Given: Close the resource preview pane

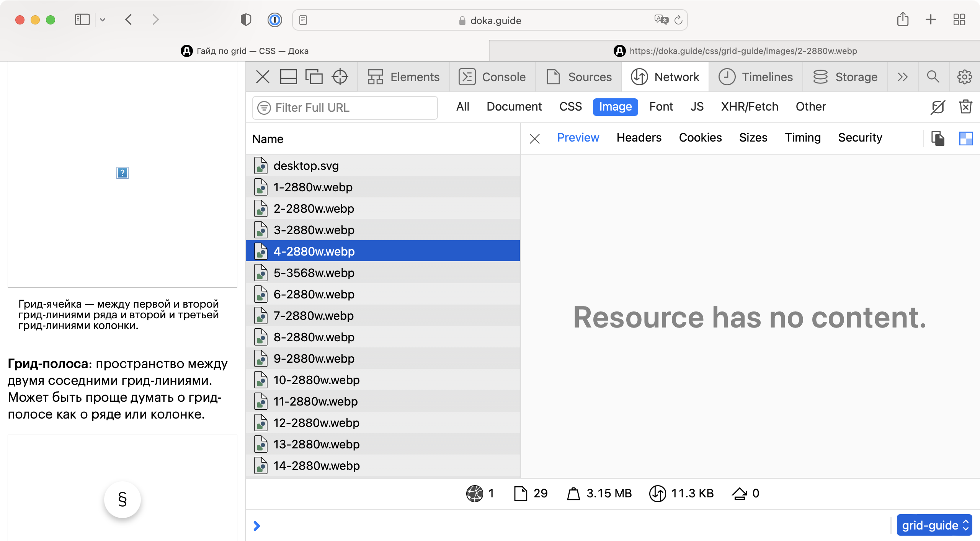Looking at the screenshot, I should coord(534,139).
